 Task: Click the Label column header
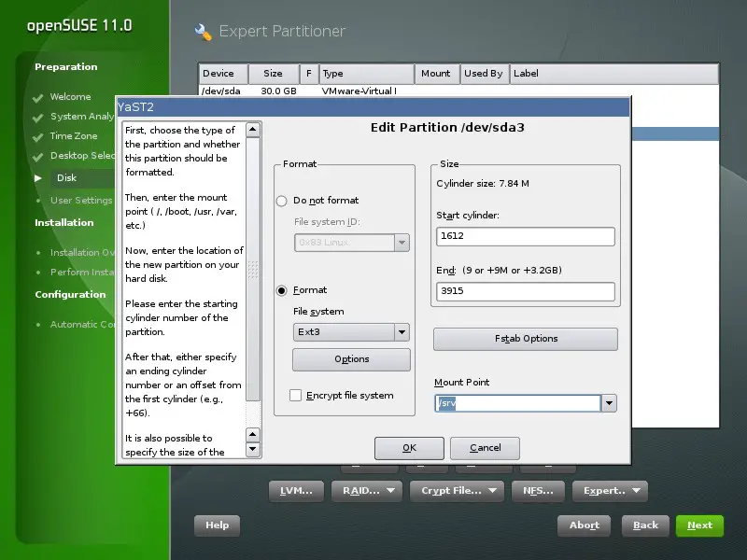point(614,74)
